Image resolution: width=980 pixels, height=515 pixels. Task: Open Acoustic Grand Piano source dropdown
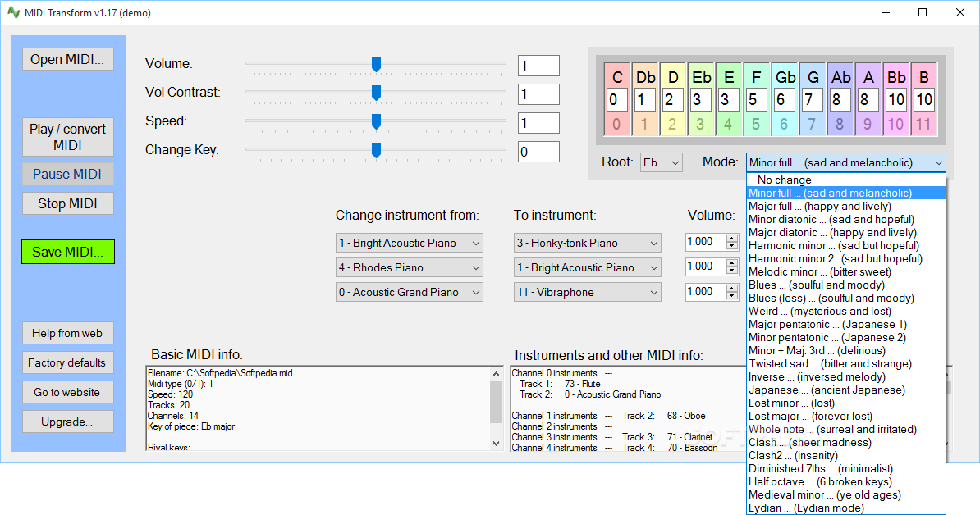tap(410, 292)
